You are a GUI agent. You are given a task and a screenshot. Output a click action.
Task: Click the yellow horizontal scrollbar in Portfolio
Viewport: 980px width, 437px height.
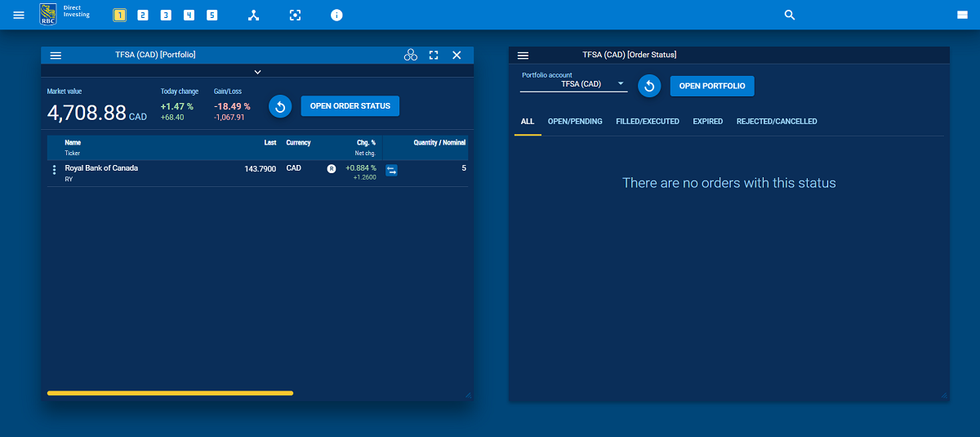point(170,393)
